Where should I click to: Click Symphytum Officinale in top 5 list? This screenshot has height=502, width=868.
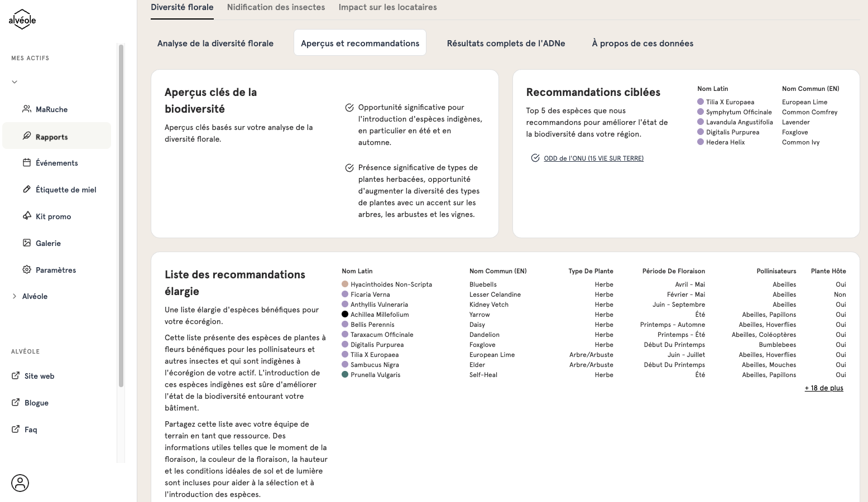739,112
